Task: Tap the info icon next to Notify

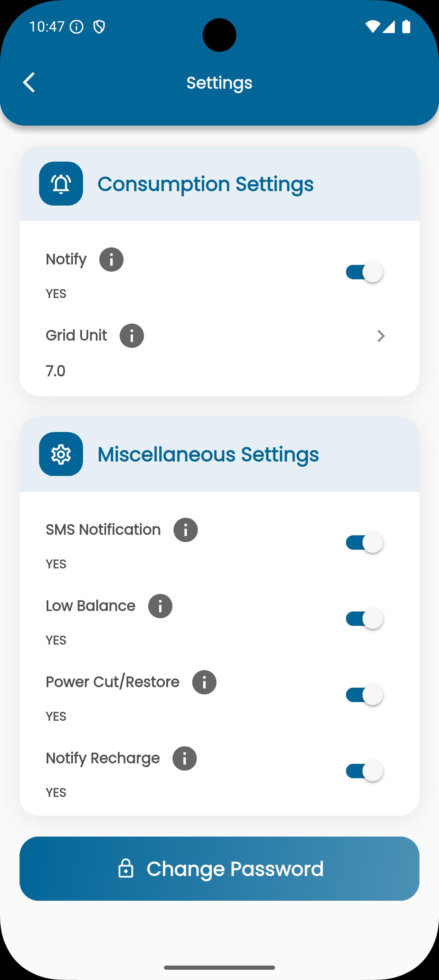Action: 111,259
